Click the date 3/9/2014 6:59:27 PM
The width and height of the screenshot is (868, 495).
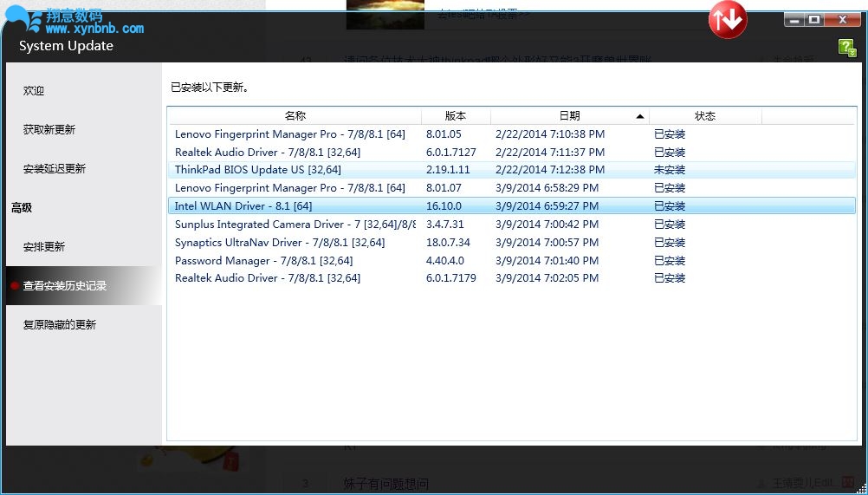pos(547,206)
